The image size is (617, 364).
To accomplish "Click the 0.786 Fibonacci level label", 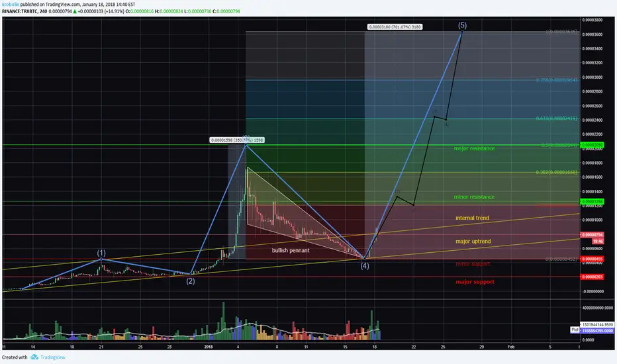I will pyautogui.click(x=556, y=80).
